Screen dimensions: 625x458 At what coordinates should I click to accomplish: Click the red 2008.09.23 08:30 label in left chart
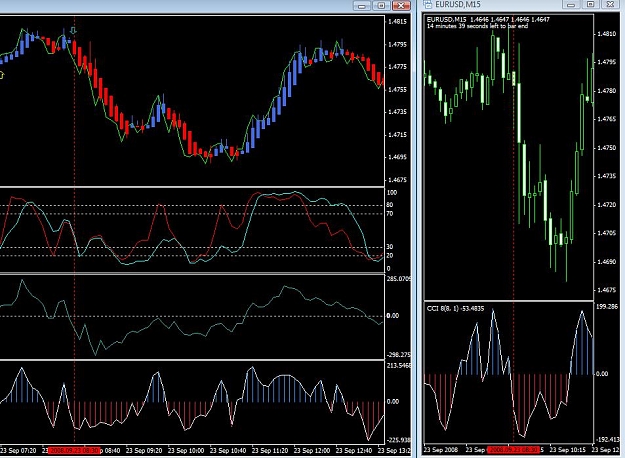pyautogui.click(x=74, y=450)
